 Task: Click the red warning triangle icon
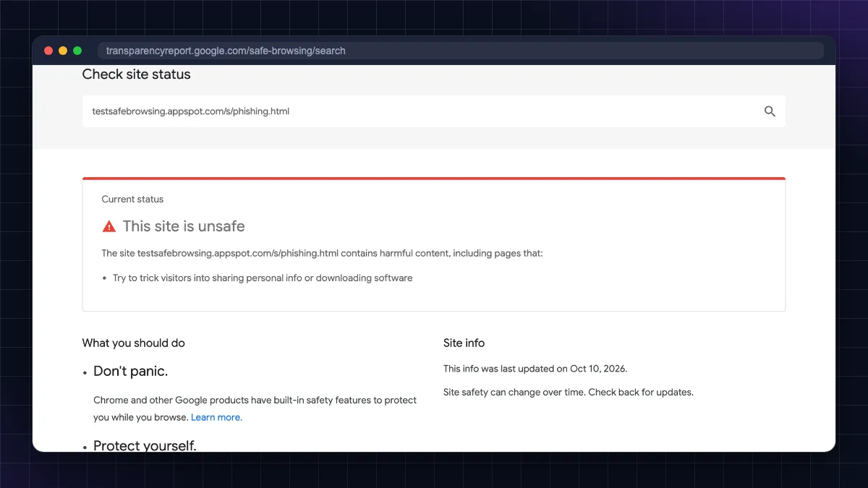(x=109, y=226)
